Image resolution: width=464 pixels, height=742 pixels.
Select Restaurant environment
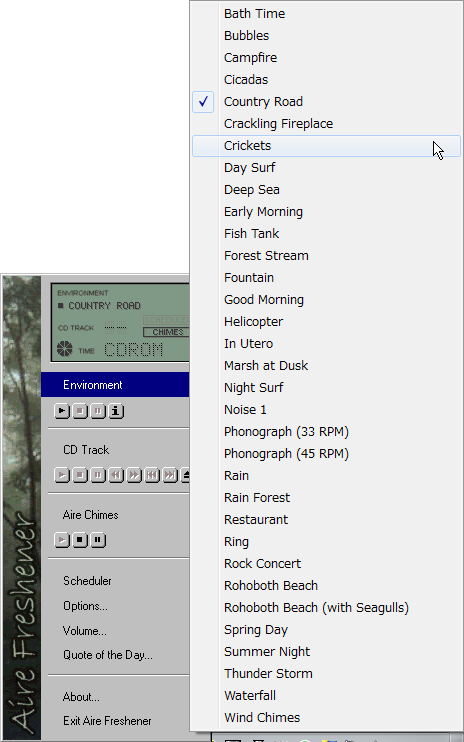[326, 520]
